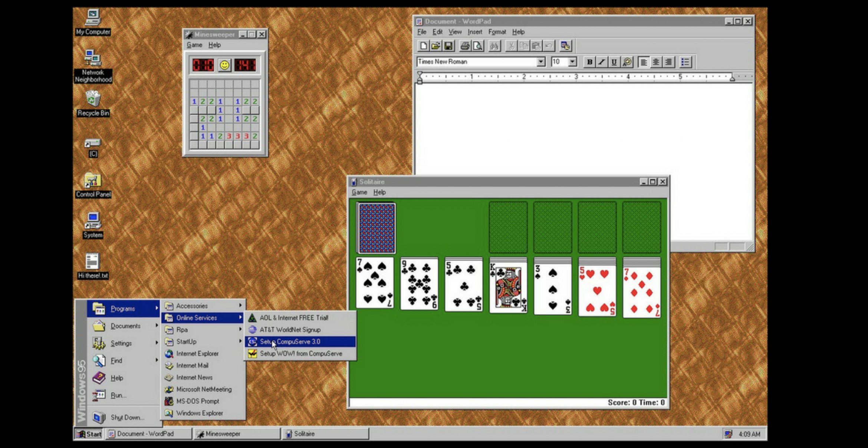Click the Open folder icon in WordPad

tap(436, 46)
